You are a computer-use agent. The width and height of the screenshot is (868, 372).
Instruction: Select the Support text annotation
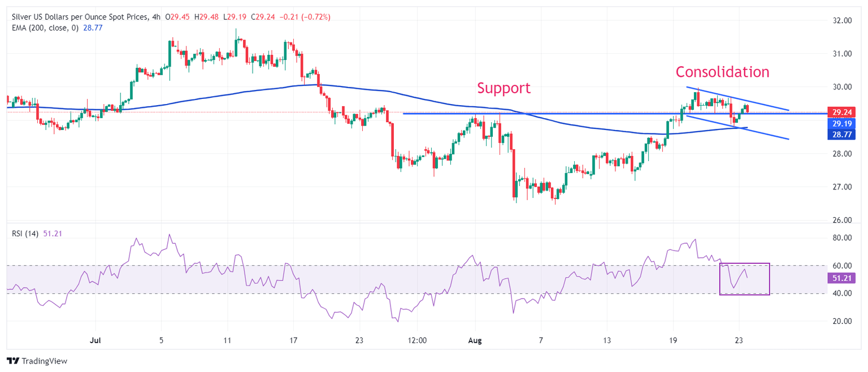coord(504,88)
